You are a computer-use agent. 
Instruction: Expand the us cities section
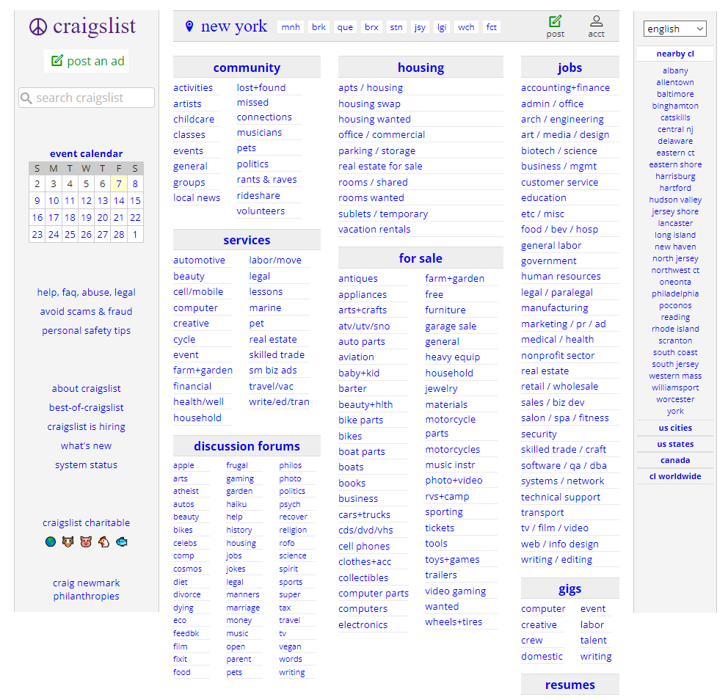click(x=675, y=428)
